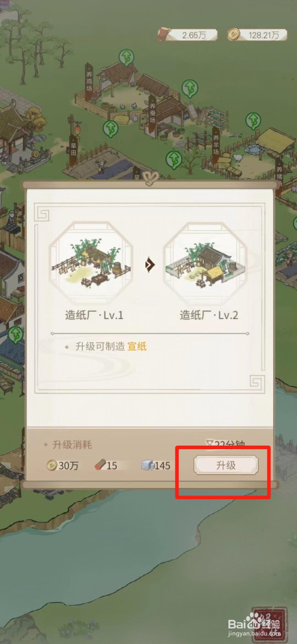297x644 pixels.
Task: Tap the 15 wood cost
Action: click(x=106, y=466)
